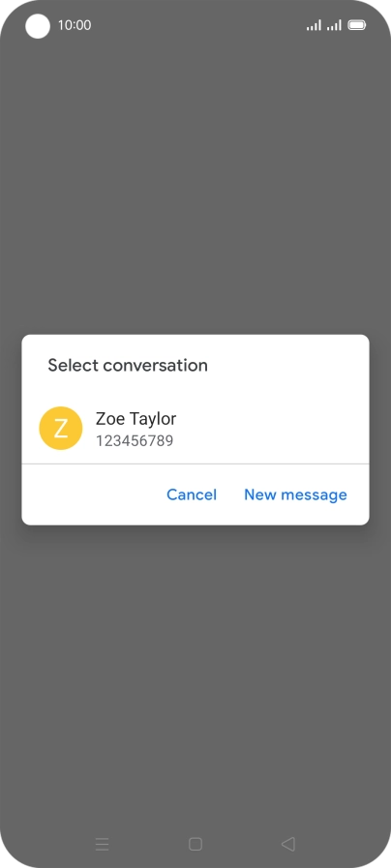Select the Zoe Taylor contact name
The width and height of the screenshot is (391, 868).
pyautogui.click(x=135, y=418)
